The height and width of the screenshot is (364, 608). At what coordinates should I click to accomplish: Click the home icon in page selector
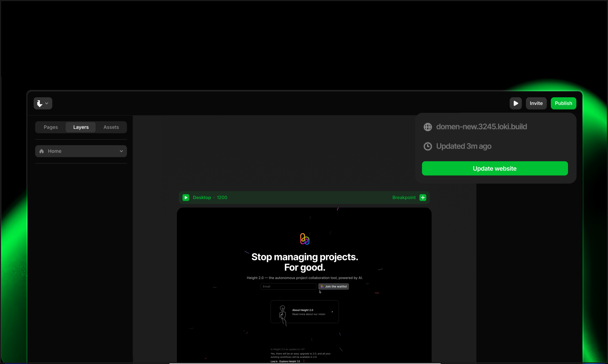click(42, 151)
